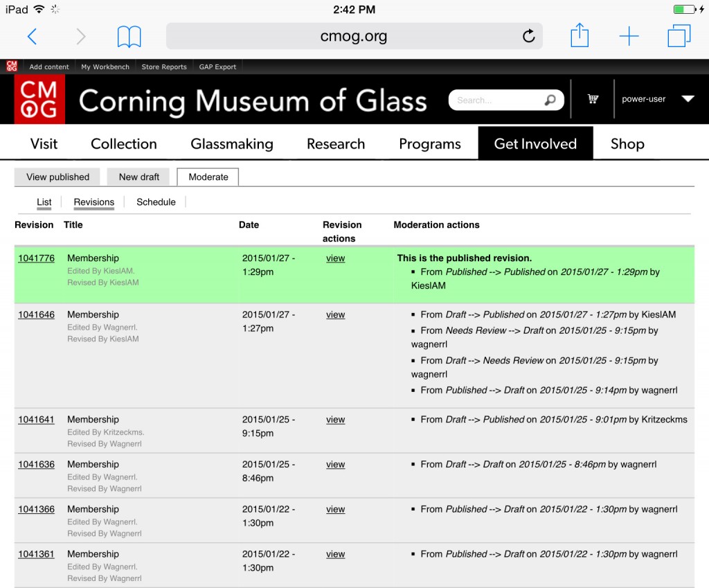Click the search magnifier icon
Image resolution: width=709 pixels, height=588 pixels.
[550, 100]
